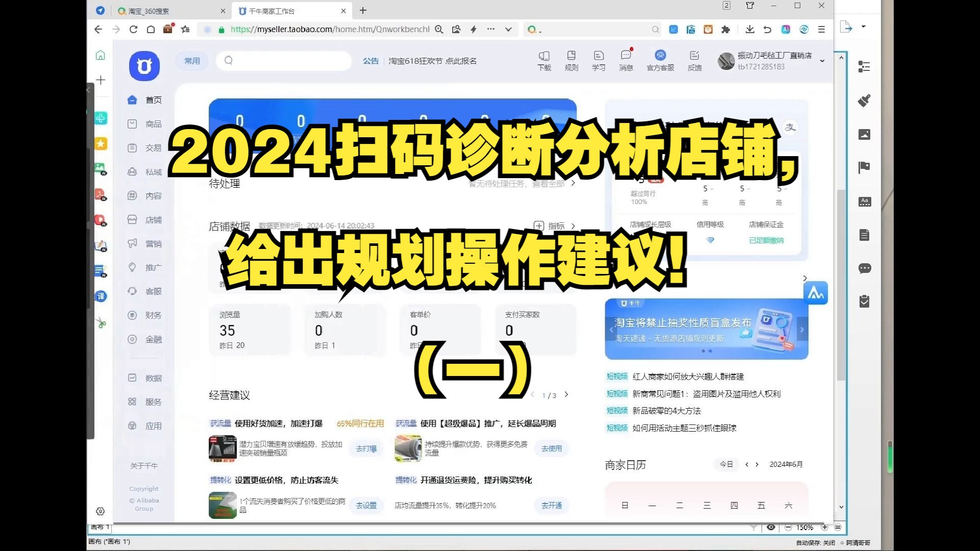Open 反馈 feedback icon
This screenshot has width=980, height=551.
(x=694, y=61)
